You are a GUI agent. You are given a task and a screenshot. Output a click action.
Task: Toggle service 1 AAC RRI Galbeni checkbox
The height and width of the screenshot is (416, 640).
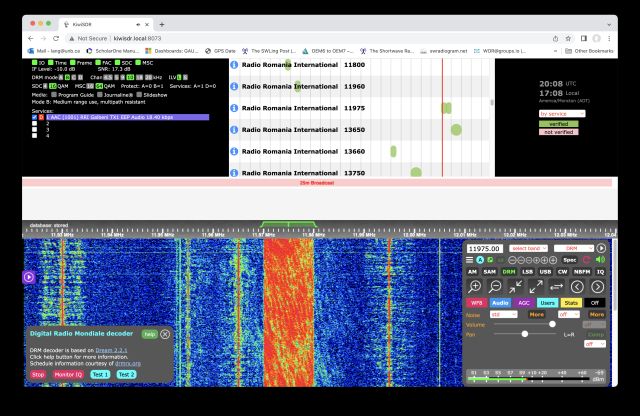pyautogui.click(x=34, y=117)
